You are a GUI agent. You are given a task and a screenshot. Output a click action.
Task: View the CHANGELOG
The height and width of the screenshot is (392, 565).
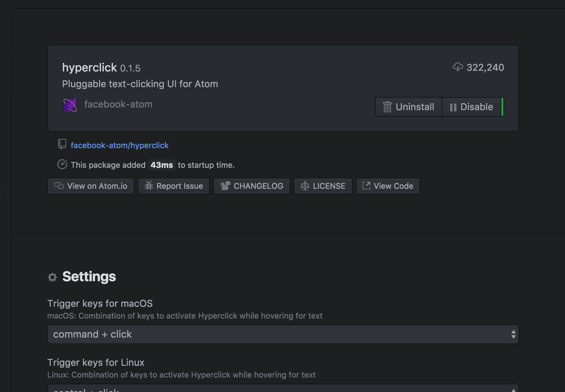252,186
